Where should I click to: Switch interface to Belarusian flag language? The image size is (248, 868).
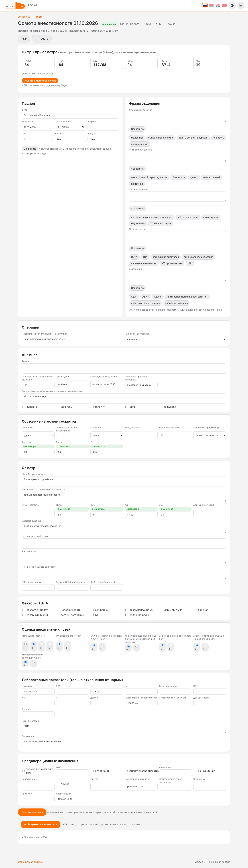tap(211, 5)
